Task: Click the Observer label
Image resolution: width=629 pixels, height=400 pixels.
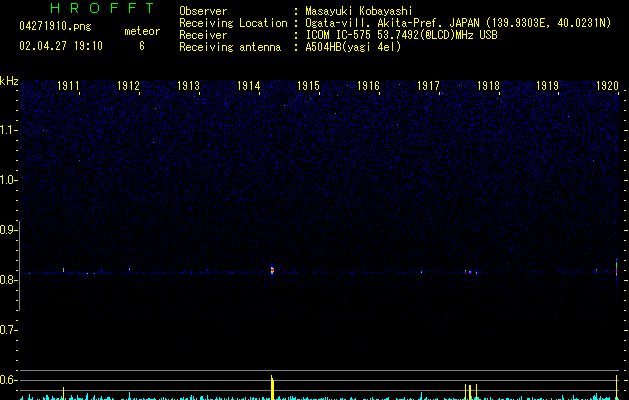Action: tap(203, 11)
